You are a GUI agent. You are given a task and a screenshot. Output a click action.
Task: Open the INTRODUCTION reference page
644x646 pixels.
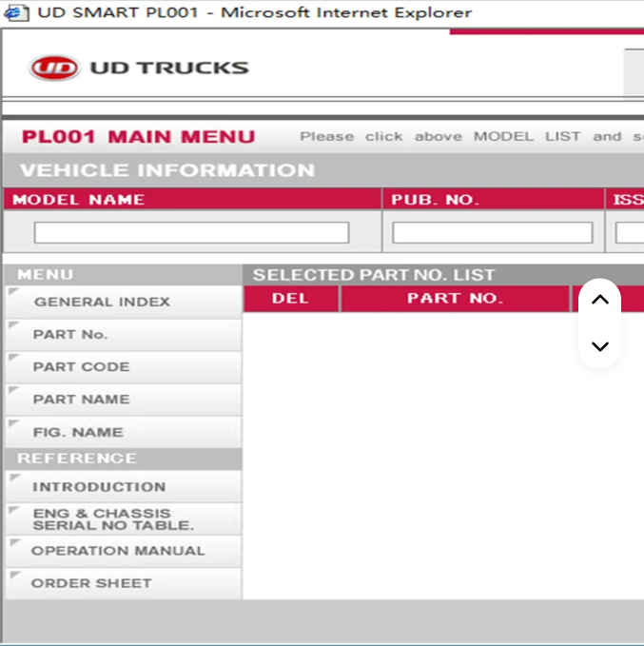124,486
